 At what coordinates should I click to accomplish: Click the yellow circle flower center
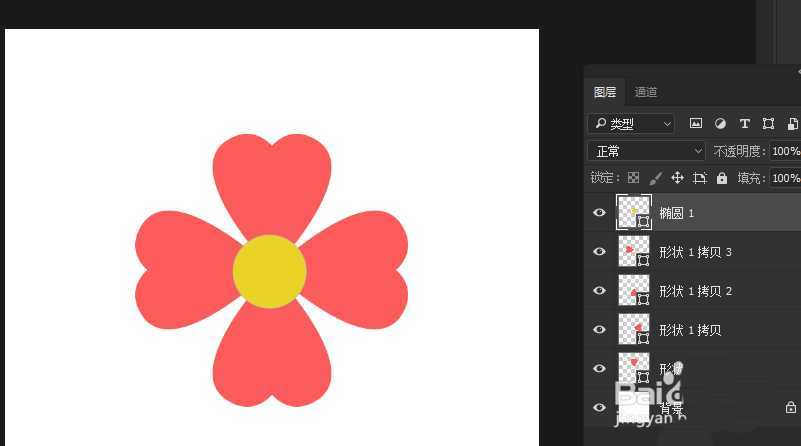click(270, 271)
